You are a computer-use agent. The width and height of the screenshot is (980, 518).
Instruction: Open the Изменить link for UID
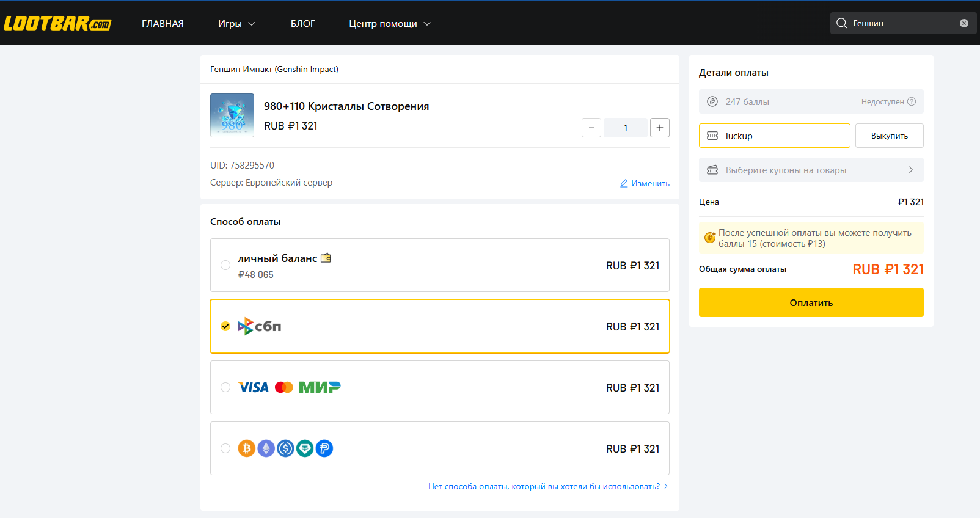coord(645,183)
